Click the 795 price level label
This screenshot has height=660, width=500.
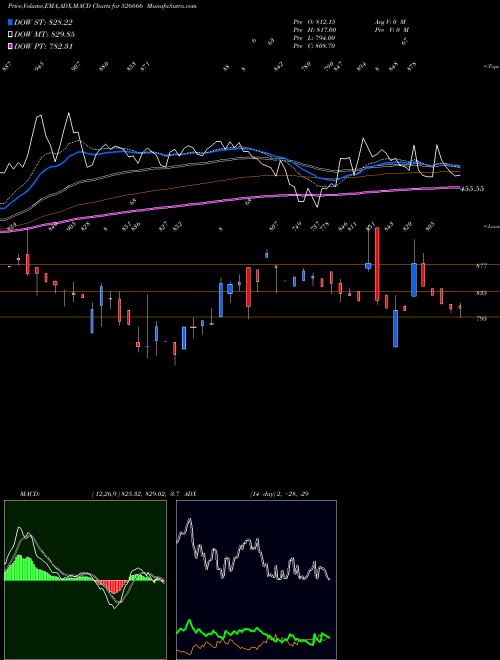(481, 319)
